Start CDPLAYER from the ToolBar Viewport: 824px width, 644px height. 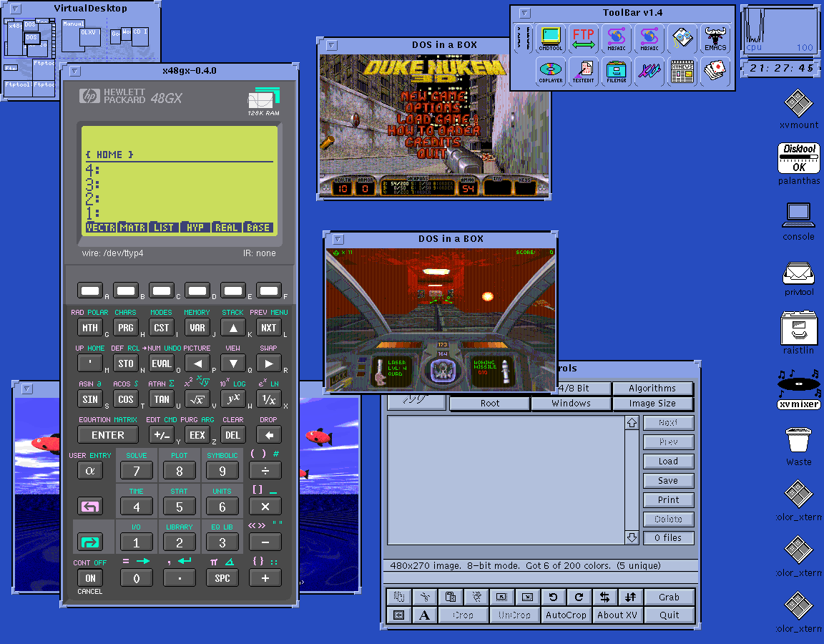(x=550, y=72)
